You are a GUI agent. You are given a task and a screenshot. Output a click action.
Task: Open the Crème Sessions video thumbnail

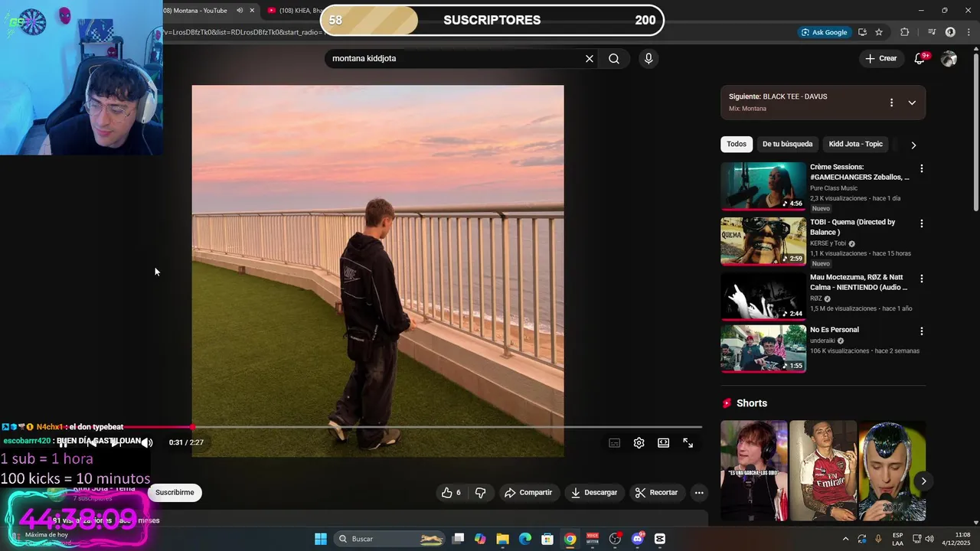pyautogui.click(x=763, y=186)
